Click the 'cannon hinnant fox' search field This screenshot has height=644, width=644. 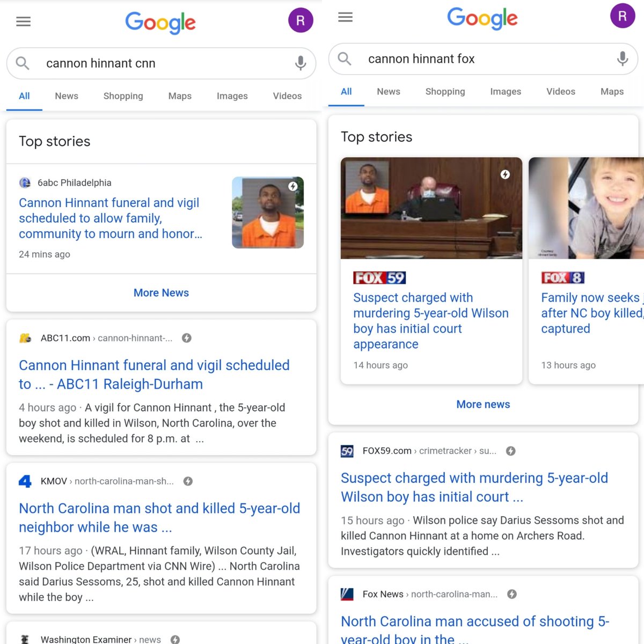(483, 59)
